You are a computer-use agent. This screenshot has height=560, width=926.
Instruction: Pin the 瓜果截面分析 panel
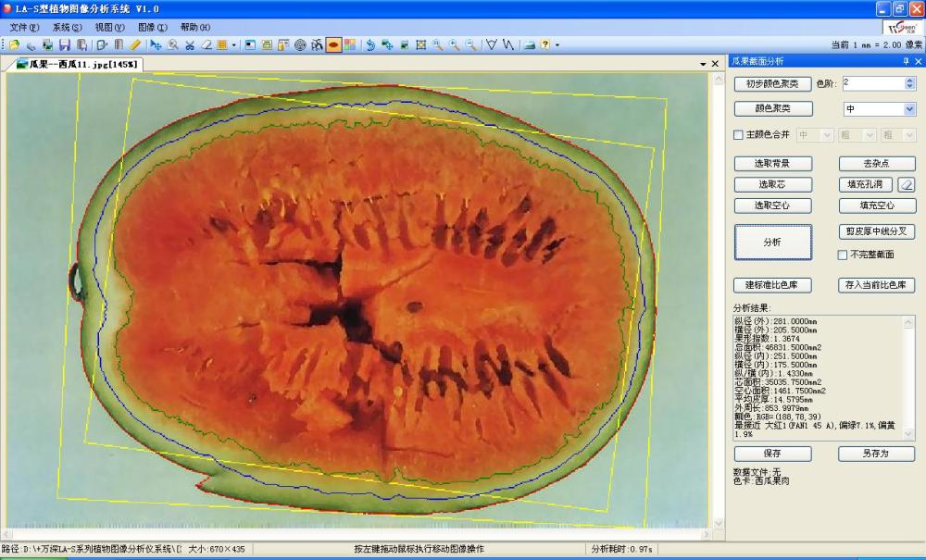(905, 61)
